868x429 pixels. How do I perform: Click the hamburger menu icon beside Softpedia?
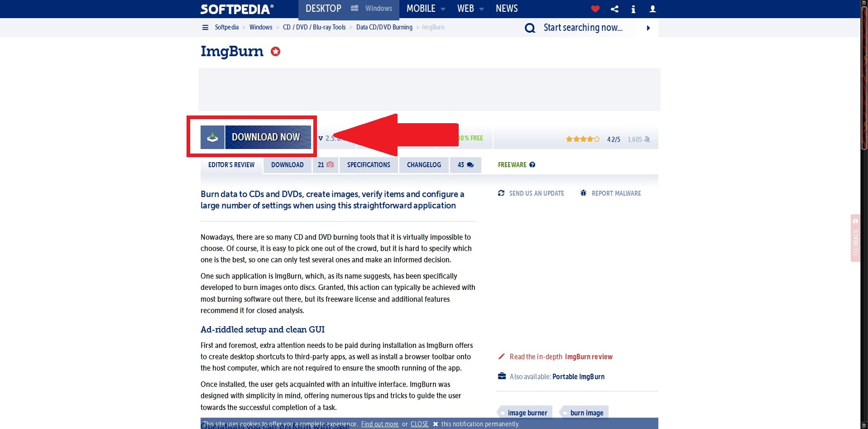click(x=205, y=27)
